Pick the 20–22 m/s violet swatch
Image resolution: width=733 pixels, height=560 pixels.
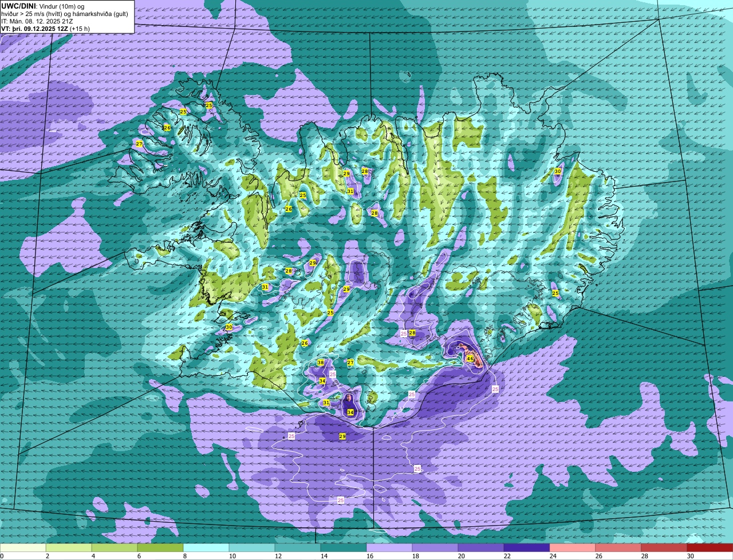click(x=481, y=548)
